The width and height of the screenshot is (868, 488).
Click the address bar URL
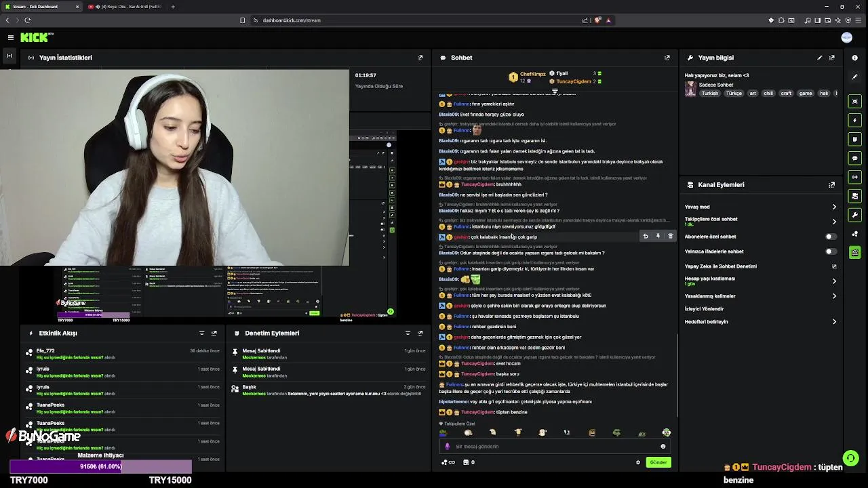point(292,20)
